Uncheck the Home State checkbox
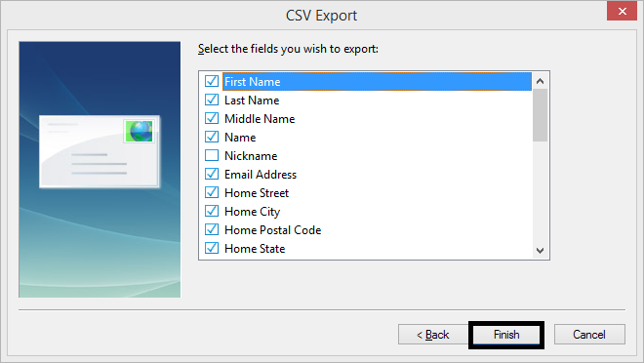 coord(212,248)
